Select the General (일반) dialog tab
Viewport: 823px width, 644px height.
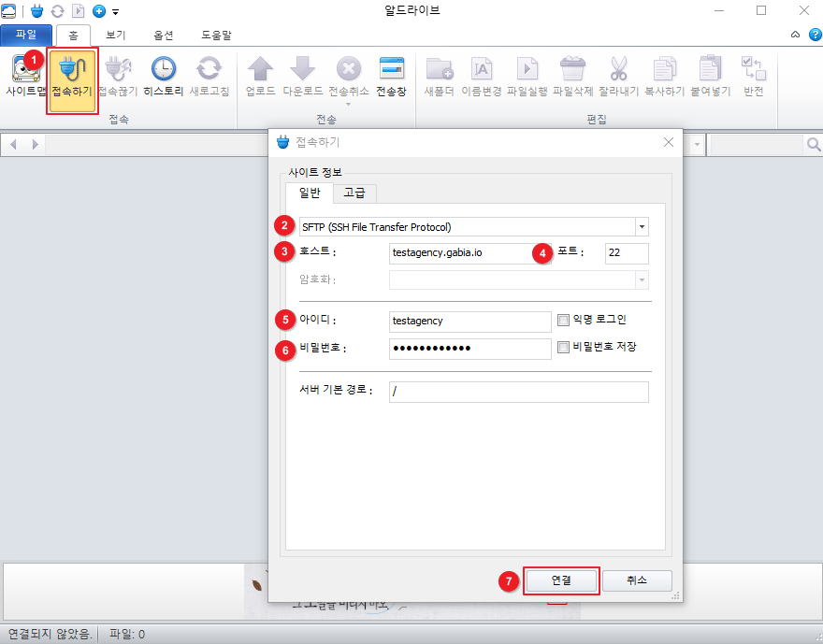(x=310, y=193)
